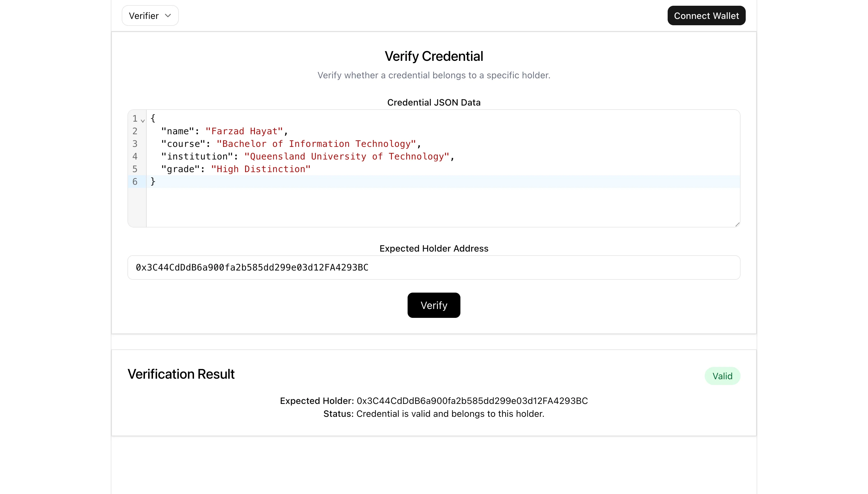Click the "Queensland University of Technology" value
Screen dimensions: 868x494
click(346, 156)
